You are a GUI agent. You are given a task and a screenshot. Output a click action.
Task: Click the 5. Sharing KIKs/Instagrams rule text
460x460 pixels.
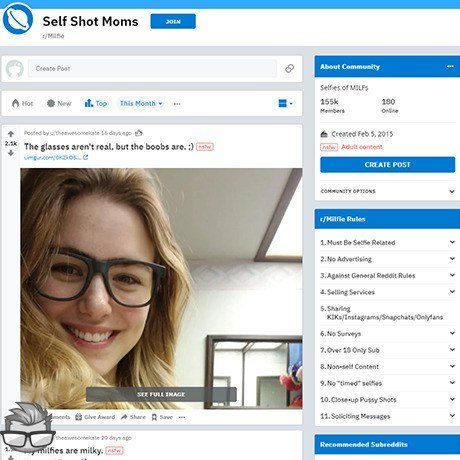click(x=382, y=313)
